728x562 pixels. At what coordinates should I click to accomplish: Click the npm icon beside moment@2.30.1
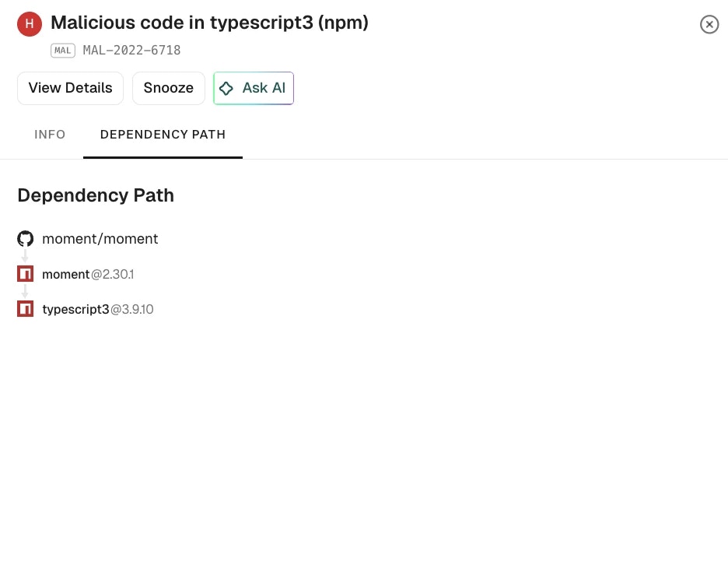(x=26, y=274)
